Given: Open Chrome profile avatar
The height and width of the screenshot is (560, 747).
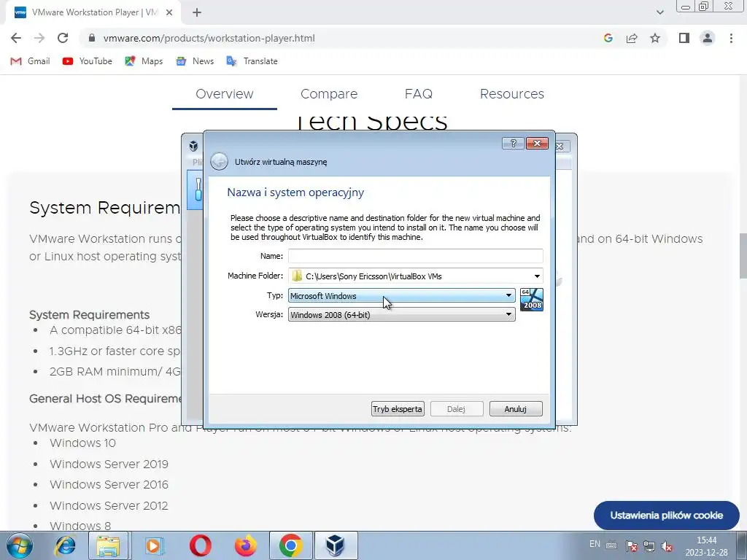Looking at the screenshot, I should point(708,38).
